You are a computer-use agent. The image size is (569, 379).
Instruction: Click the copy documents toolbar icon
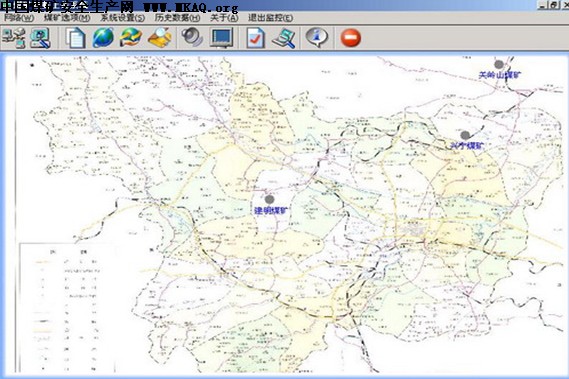tap(75, 38)
